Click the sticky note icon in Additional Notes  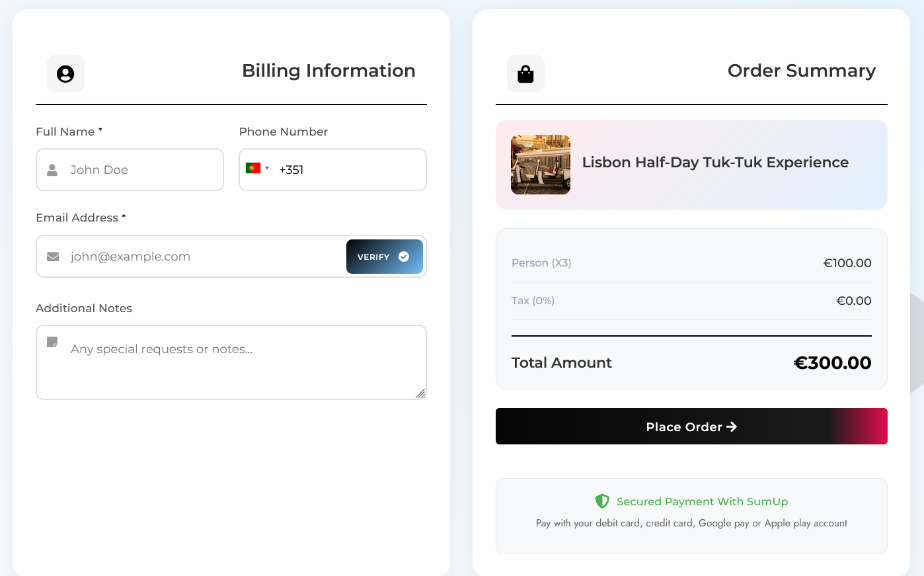pyautogui.click(x=52, y=342)
